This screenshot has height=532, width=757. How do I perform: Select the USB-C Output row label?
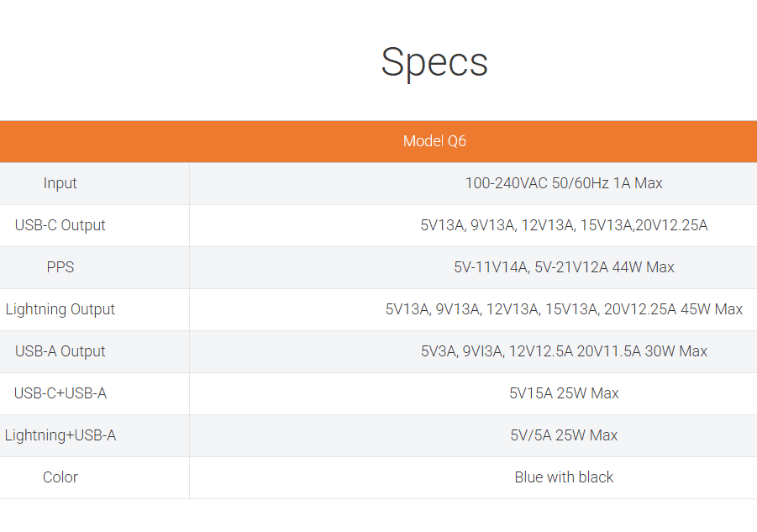coord(60,225)
